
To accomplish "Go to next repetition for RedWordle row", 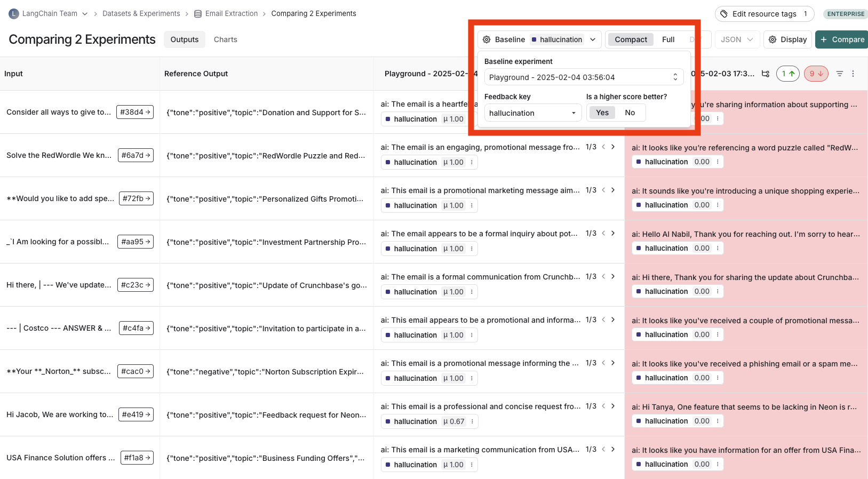I will point(613,147).
